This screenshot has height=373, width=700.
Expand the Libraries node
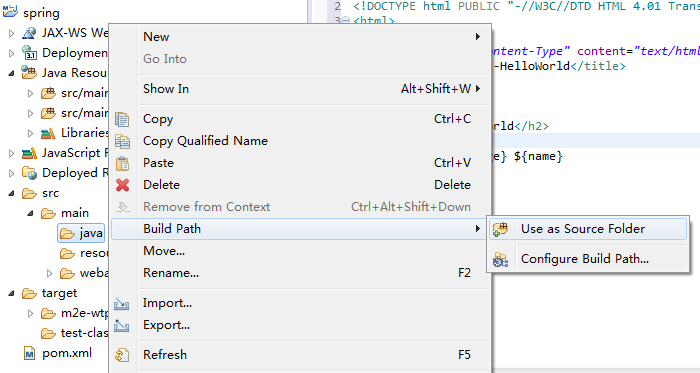(x=30, y=133)
